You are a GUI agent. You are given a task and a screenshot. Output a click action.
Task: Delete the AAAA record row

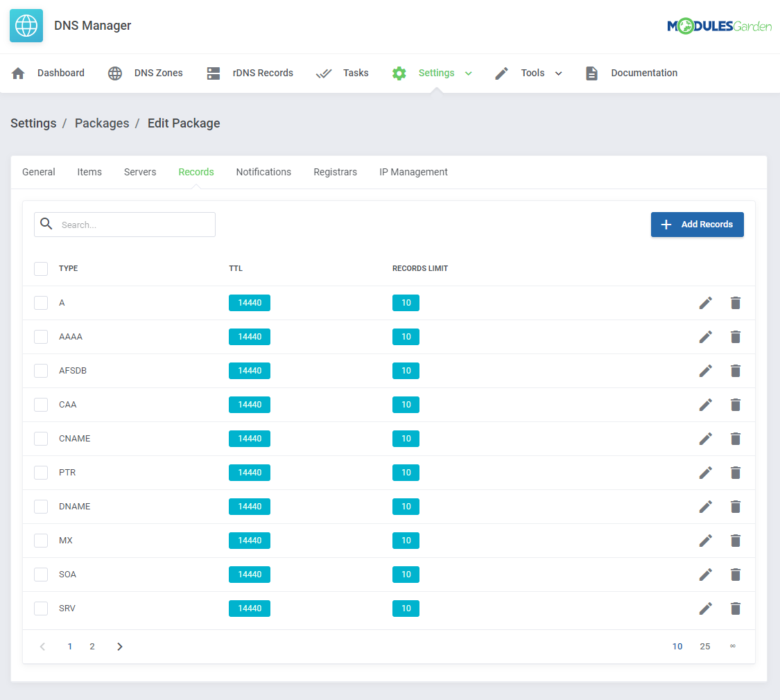(735, 337)
